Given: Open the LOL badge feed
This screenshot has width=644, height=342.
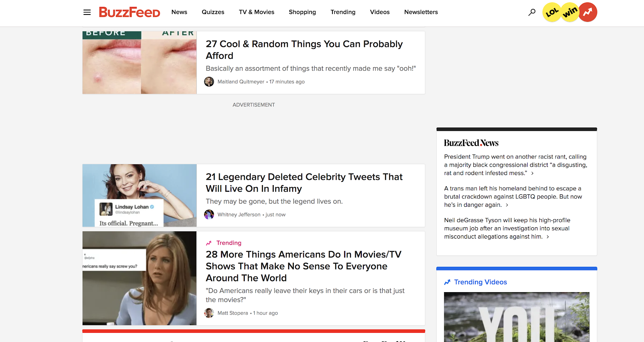Looking at the screenshot, I should 552,12.
